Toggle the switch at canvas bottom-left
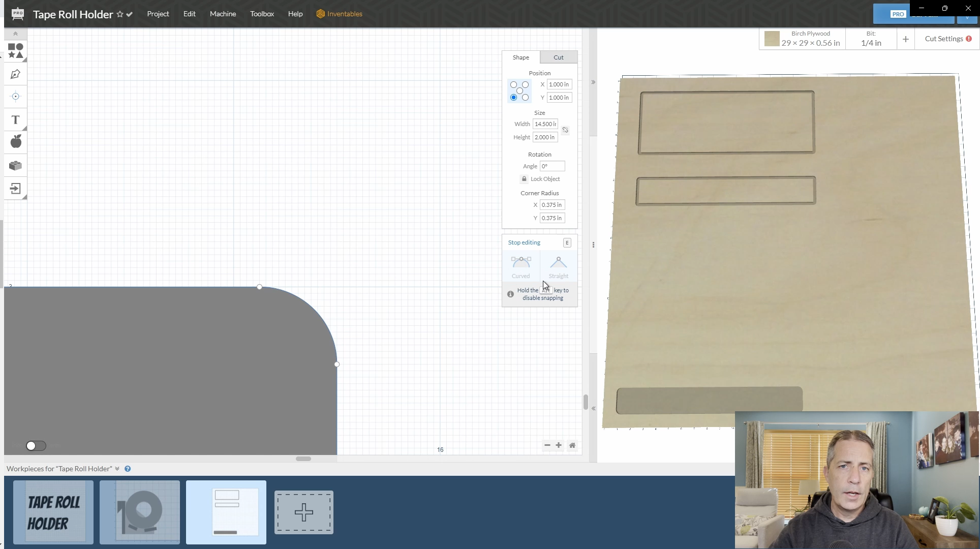980x549 pixels. coord(36,446)
